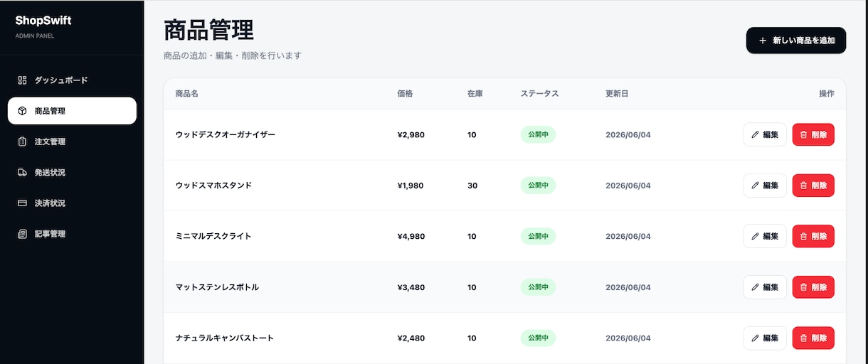This screenshot has height=364, width=868.
Task: Click the 在庫 column header
Action: click(475, 94)
